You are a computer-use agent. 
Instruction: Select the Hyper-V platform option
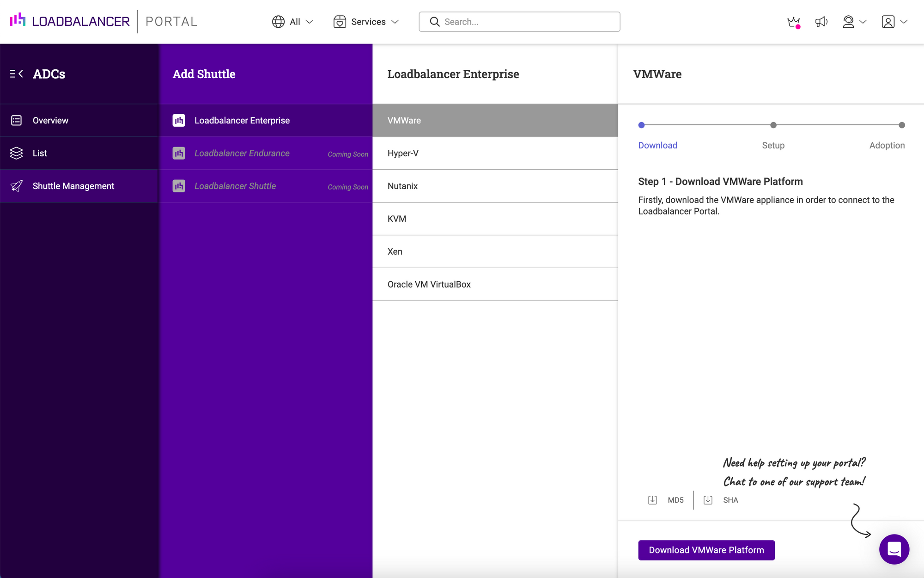click(495, 153)
